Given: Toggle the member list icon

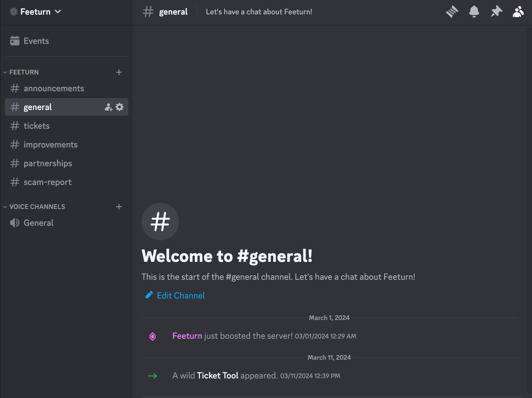Looking at the screenshot, I should click(518, 12).
